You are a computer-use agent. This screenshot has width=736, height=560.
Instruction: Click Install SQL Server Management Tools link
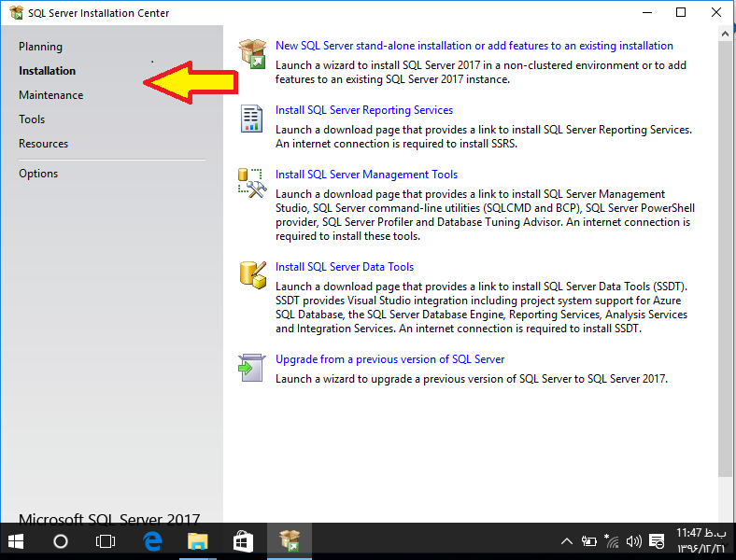pos(366,175)
